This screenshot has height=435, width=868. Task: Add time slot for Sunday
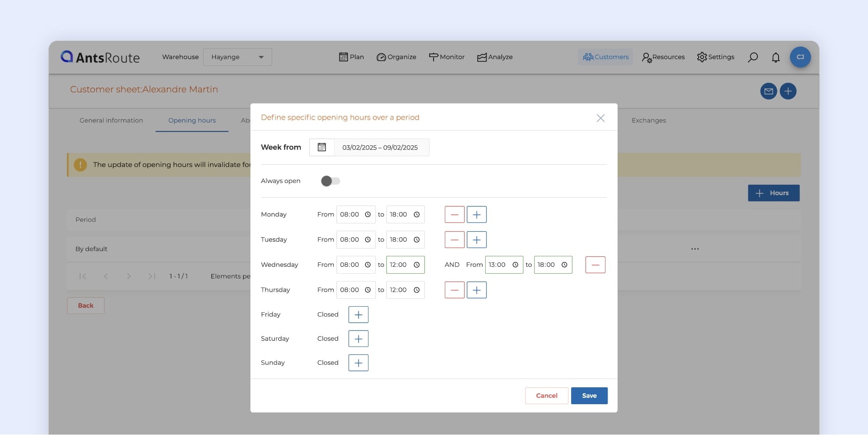tap(358, 363)
